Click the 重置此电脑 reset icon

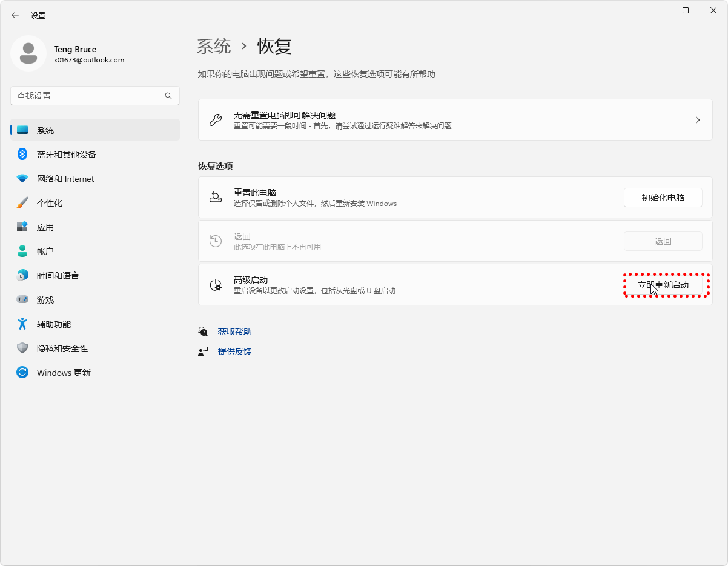(216, 198)
